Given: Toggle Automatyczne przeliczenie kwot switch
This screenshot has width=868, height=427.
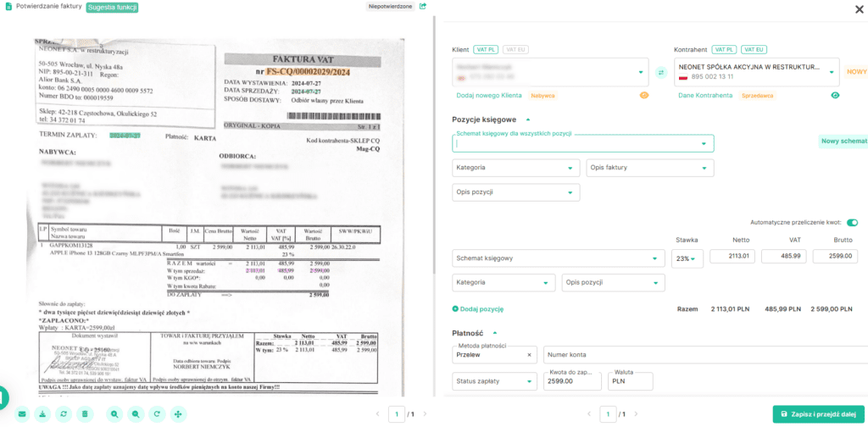Looking at the screenshot, I should tap(852, 223).
